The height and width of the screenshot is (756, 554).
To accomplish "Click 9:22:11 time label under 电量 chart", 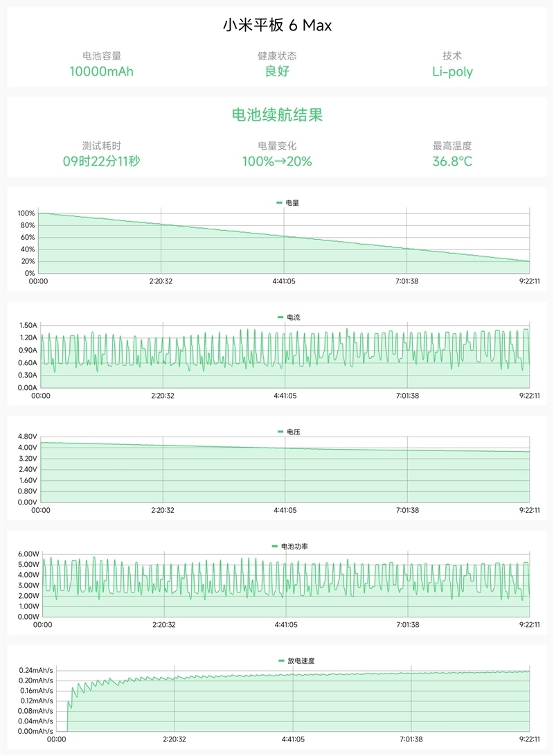I will pyautogui.click(x=530, y=281).
